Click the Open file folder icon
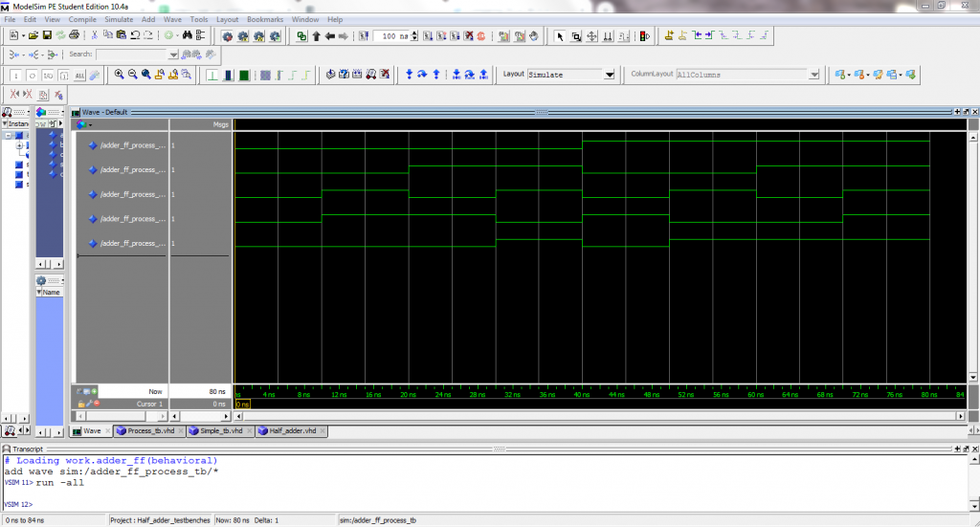This screenshot has width=980, height=527. [x=33, y=36]
